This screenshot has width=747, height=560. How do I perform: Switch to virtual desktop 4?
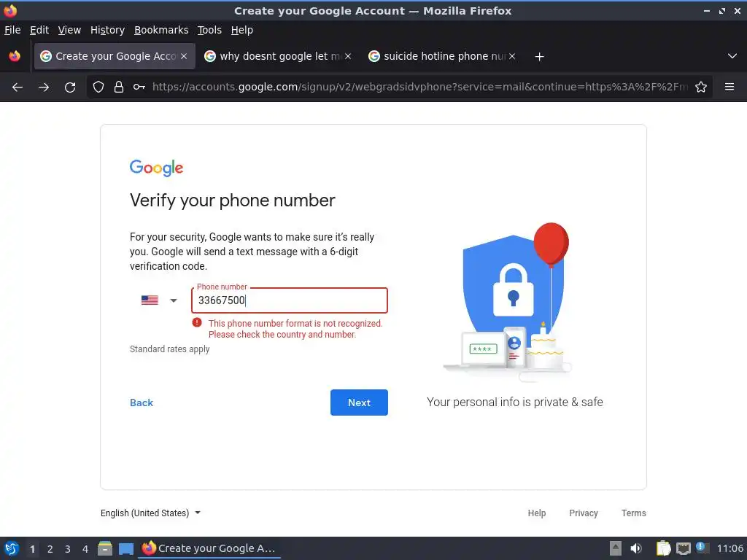click(x=85, y=549)
